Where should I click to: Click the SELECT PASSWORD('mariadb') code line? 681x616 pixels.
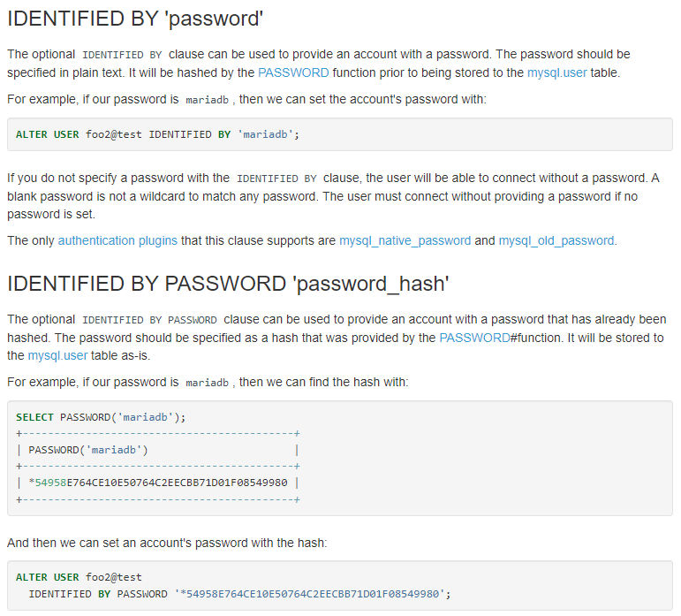(101, 416)
